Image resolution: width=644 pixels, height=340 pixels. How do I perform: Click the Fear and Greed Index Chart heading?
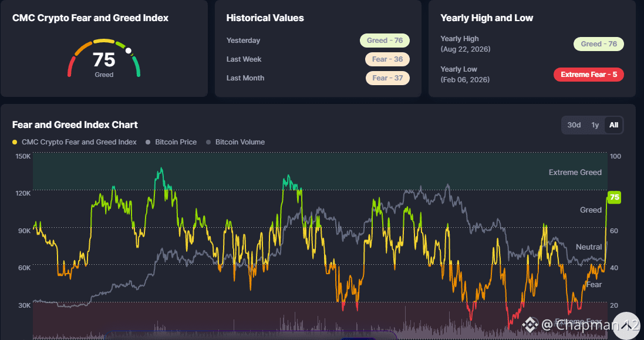(75, 125)
